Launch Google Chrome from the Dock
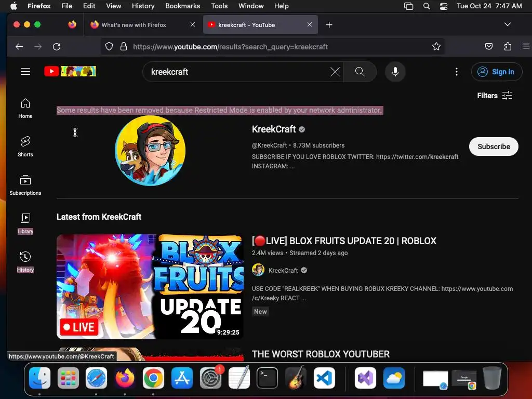 pyautogui.click(x=153, y=378)
